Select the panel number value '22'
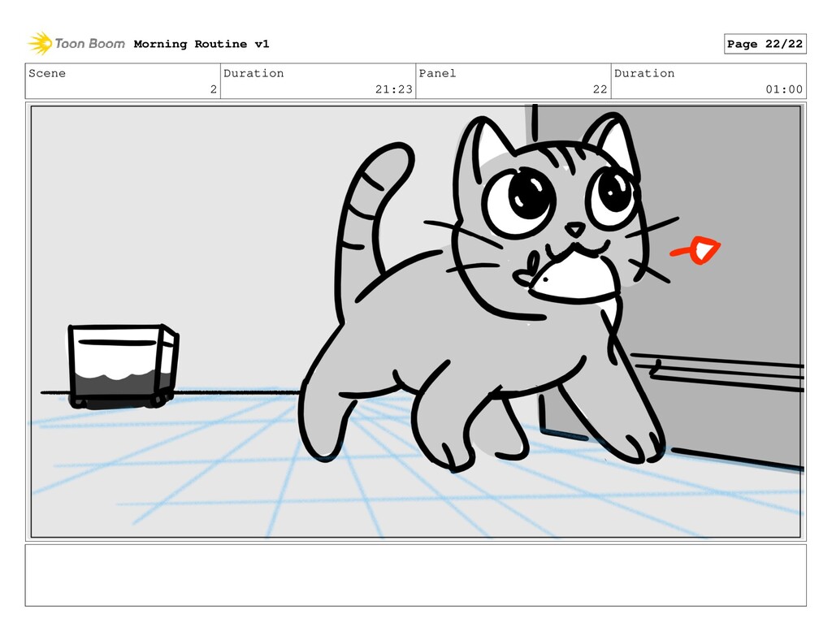The height and width of the screenshot is (644, 832). pos(600,89)
